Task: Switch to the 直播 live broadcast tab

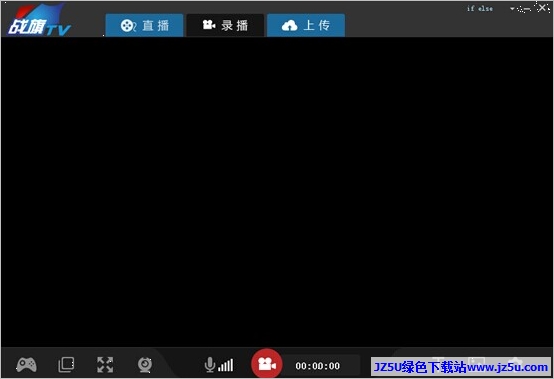Action: (145, 25)
